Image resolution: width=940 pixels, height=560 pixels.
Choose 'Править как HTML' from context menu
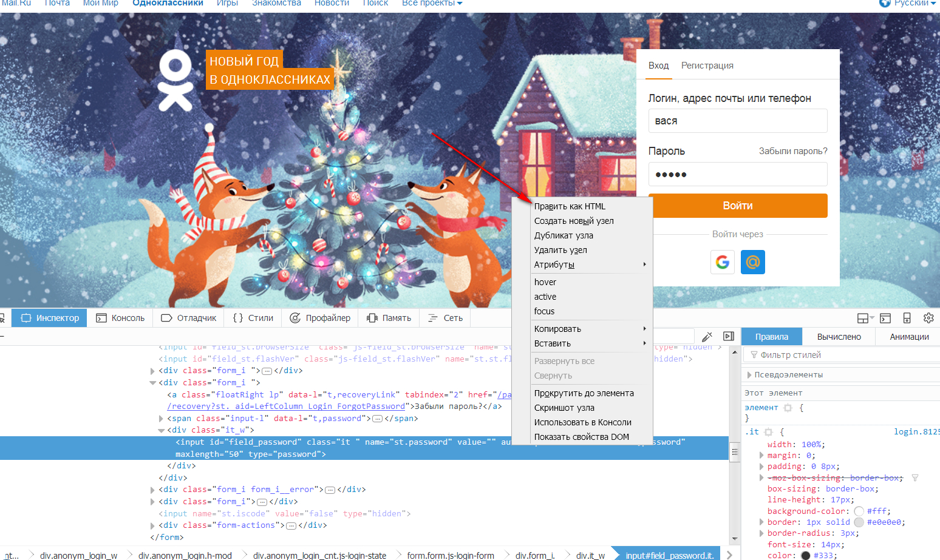(570, 206)
